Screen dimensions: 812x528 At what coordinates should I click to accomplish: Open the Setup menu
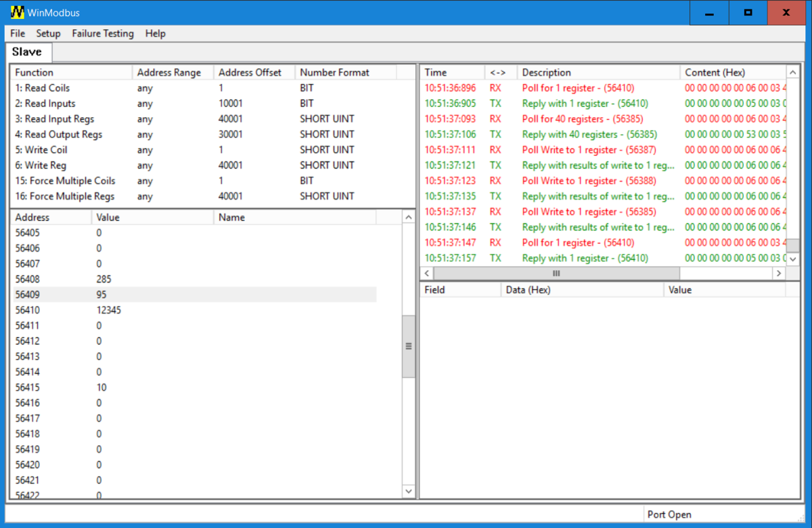click(48, 33)
